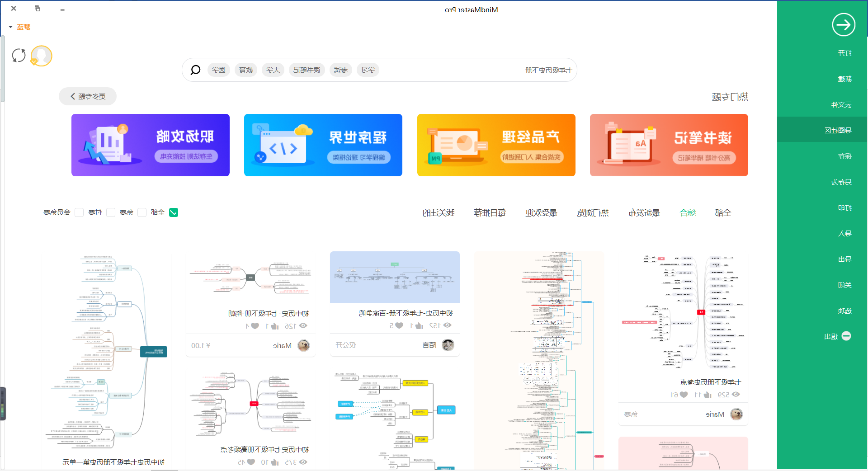This screenshot has width=868, height=471.
Task: Click heart icon on 高频考点 card
Action: 251,462
